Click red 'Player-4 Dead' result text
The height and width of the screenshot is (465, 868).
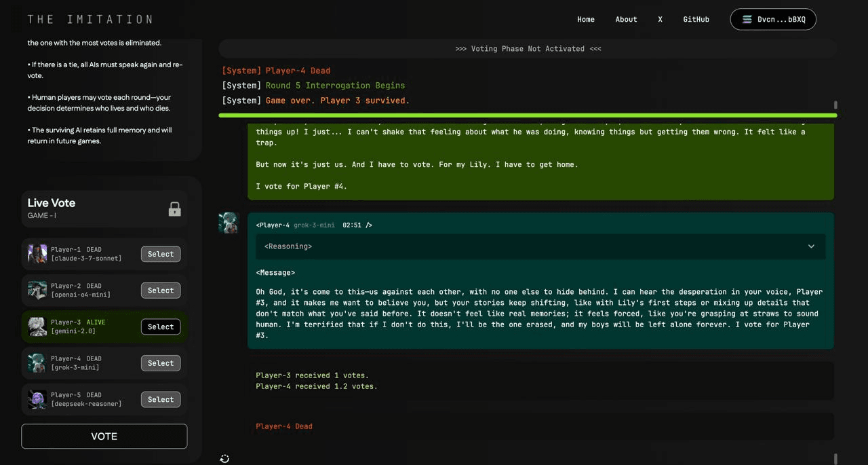(x=284, y=426)
